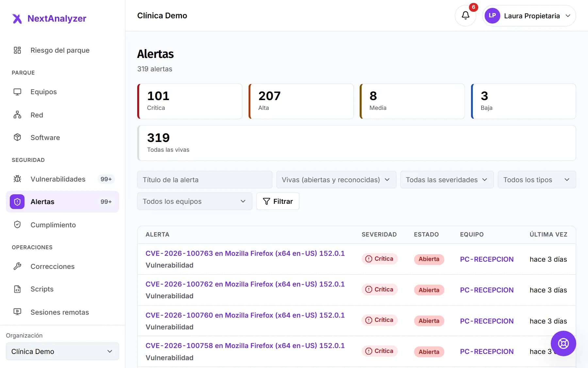This screenshot has width=588, height=368.
Task: Click the Equipos monitor icon
Action: pos(17,92)
